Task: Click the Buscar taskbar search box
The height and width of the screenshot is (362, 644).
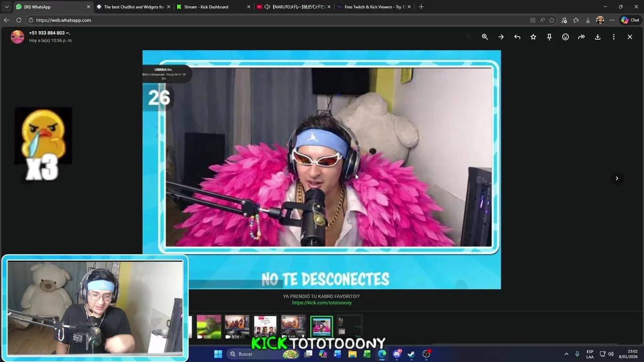Action: 264,354
